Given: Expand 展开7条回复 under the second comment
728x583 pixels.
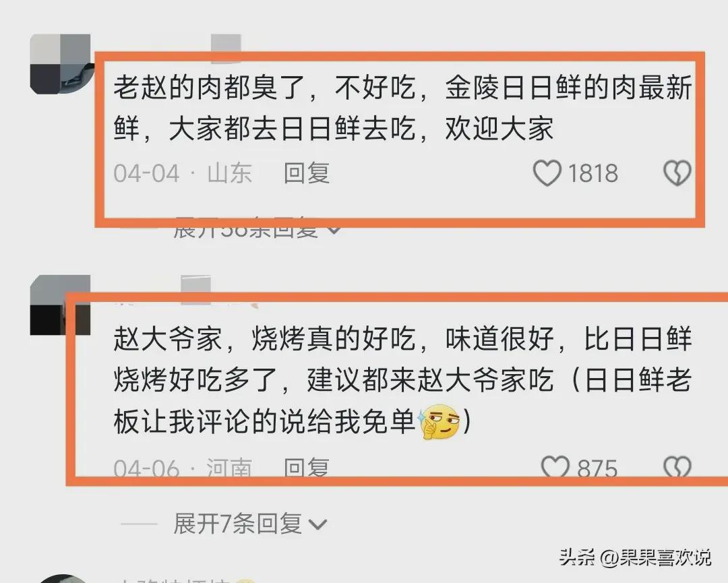Looking at the screenshot, I should point(250,524).
